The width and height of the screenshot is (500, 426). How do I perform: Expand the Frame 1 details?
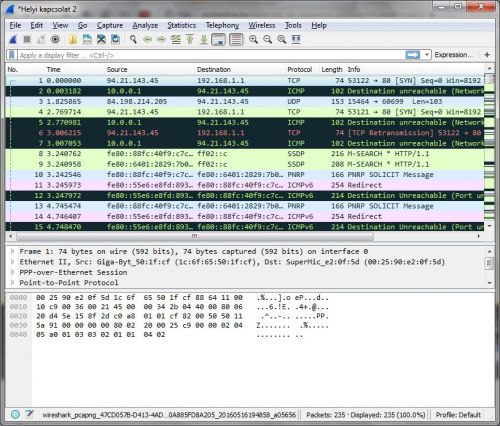12,251
